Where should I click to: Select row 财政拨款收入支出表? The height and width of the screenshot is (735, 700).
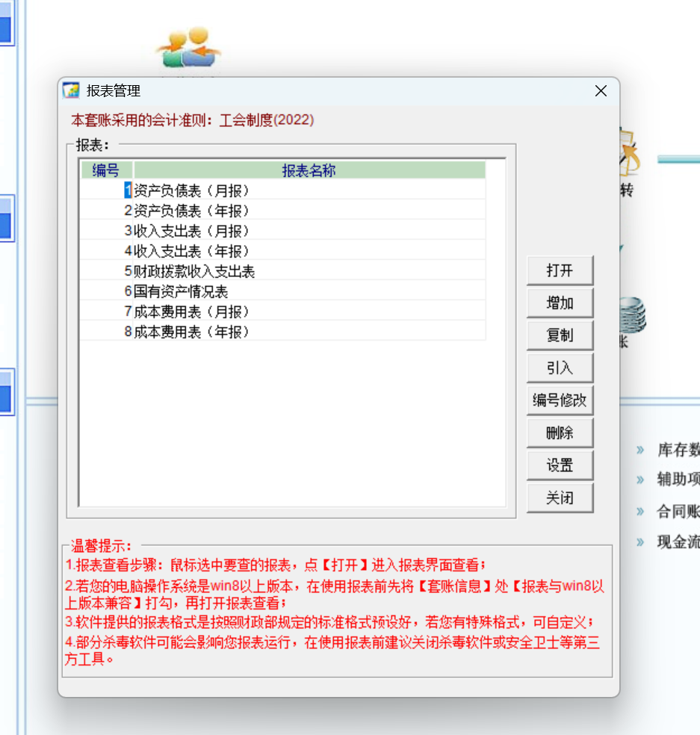point(282,271)
